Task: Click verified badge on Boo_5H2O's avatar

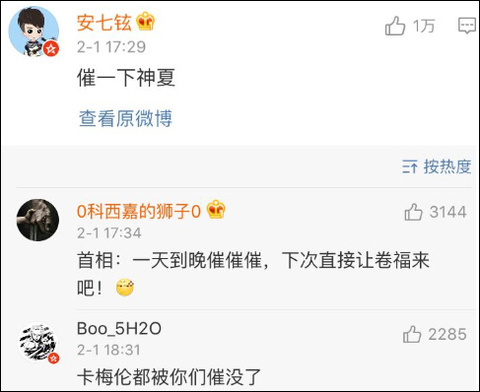Action: coord(54,358)
